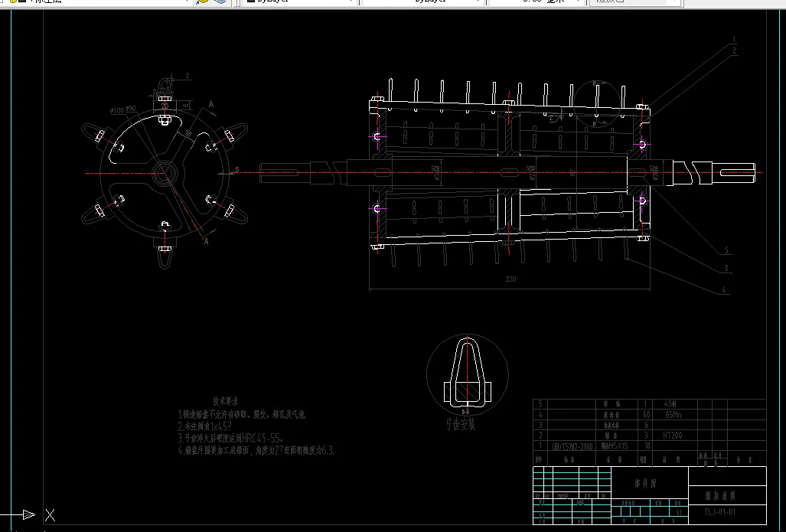Select lower section mark A on end view
The height and width of the screenshot is (532, 786).
pyautogui.click(x=206, y=241)
